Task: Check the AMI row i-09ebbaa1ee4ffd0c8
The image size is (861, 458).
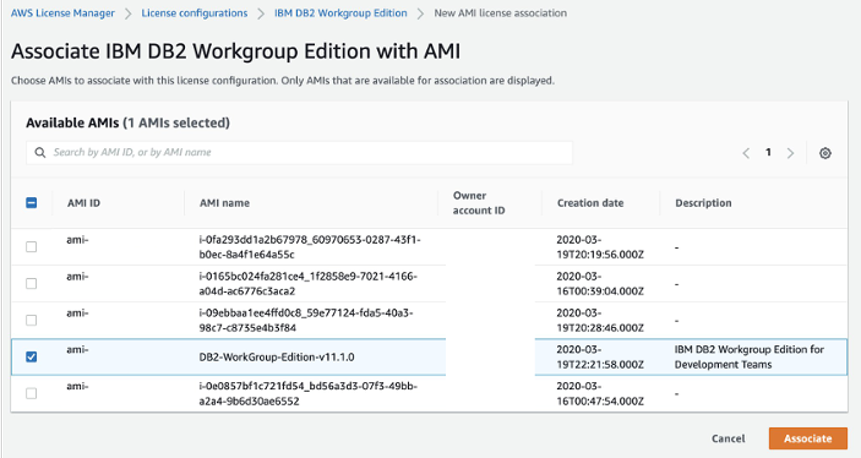Action: point(31,320)
